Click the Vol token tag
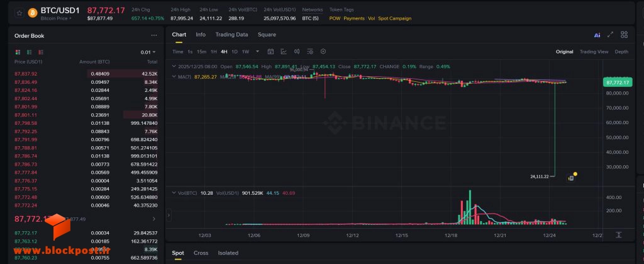The height and width of the screenshot is (264, 644). (371, 18)
